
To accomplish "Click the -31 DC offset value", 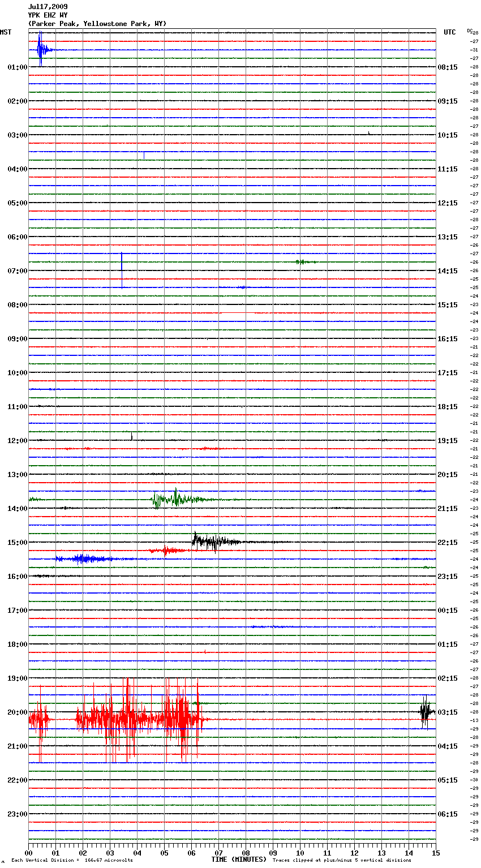I will tap(475, 50).
